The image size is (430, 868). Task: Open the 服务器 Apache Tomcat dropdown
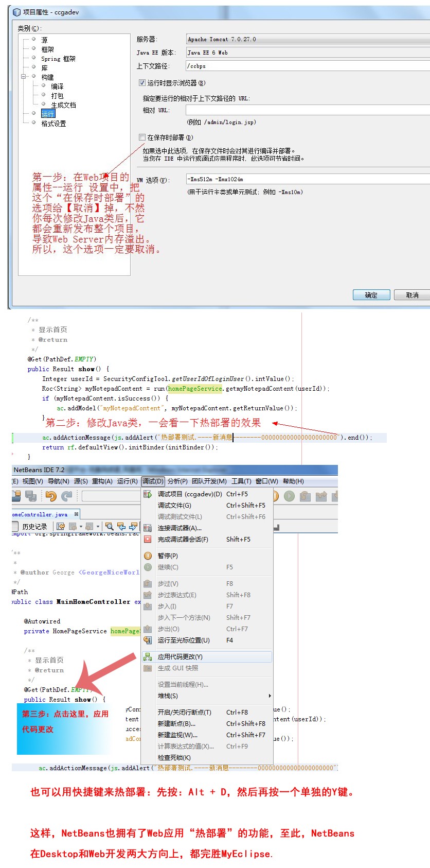point(308,39)
